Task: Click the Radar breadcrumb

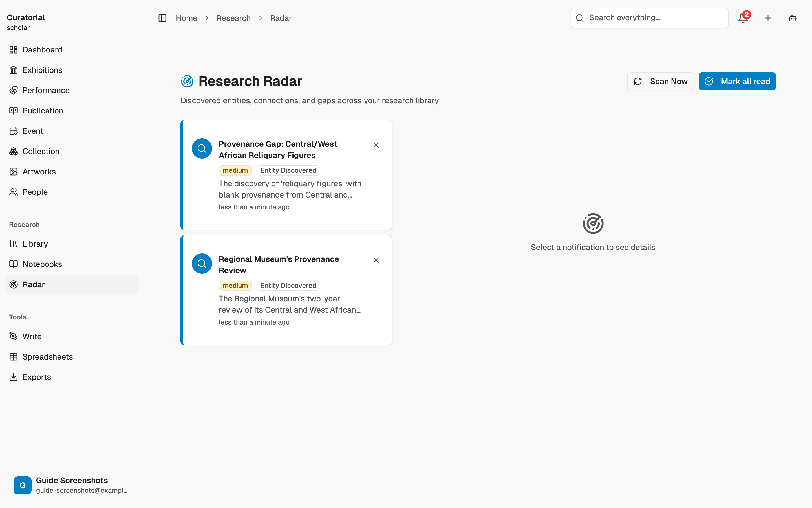Action: (281, 18)
